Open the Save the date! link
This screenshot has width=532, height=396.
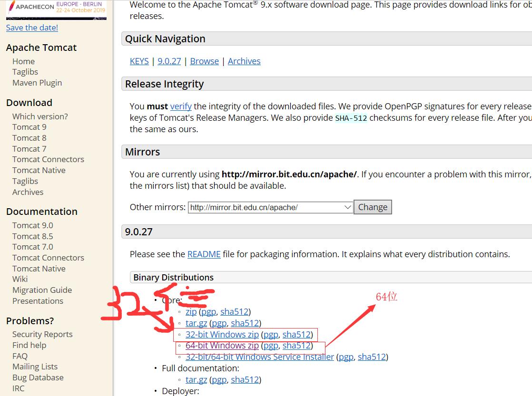point(32,28)
